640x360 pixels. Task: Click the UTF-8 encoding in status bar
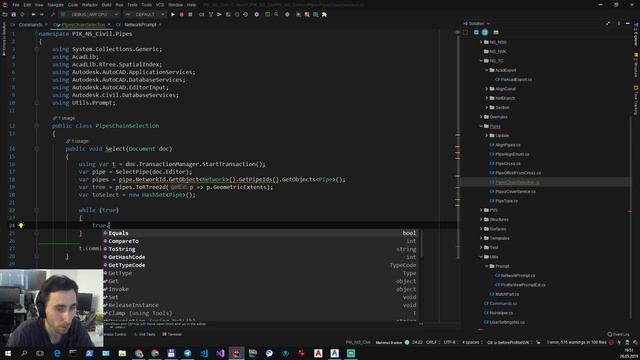[x=449, y=342]
